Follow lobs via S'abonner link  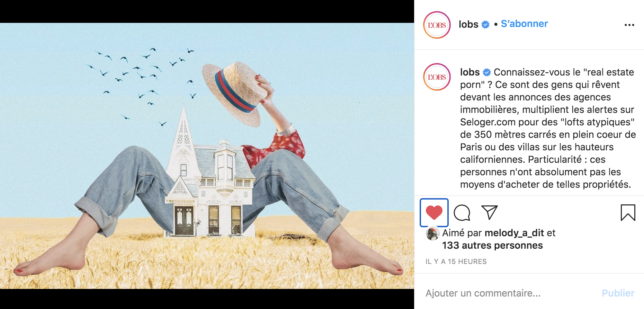524,24
